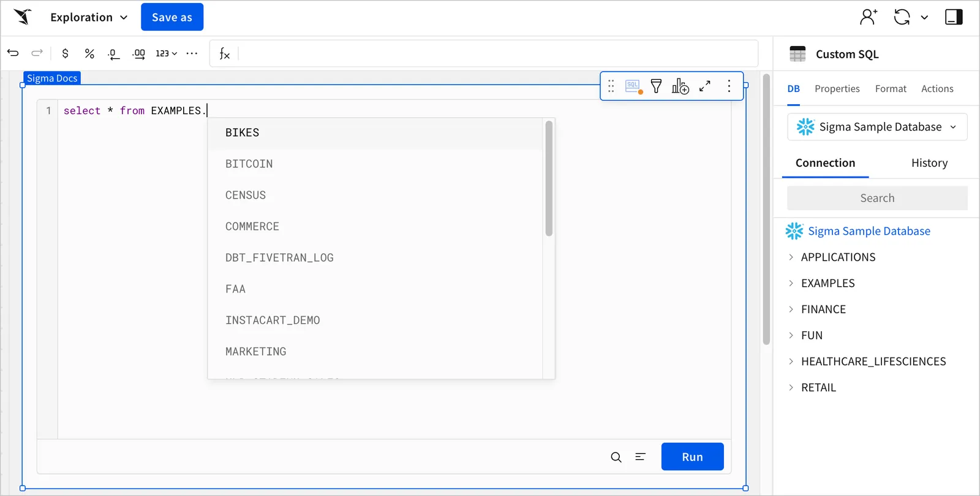The height and width of the screenshot is (496, 980).
Task: Apply currency dollar format
Action: tap(65, 53)
